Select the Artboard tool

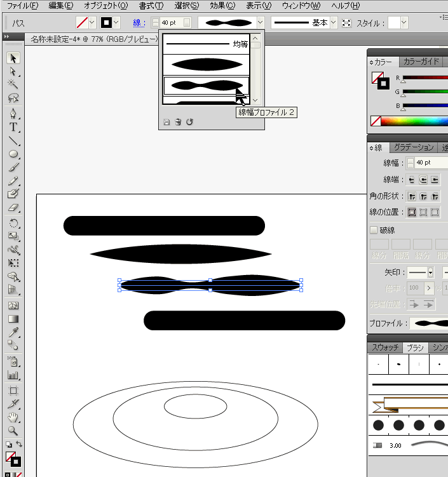(13, 391)
